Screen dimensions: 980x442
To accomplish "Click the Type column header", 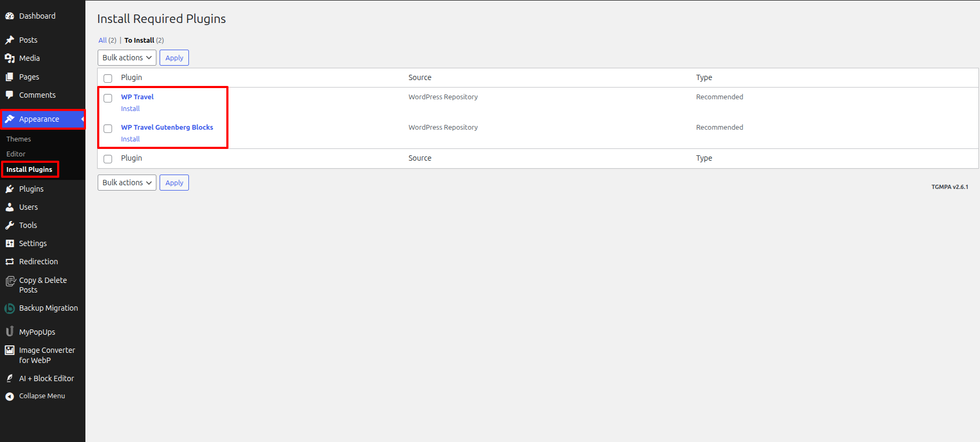I will [704, 77].
